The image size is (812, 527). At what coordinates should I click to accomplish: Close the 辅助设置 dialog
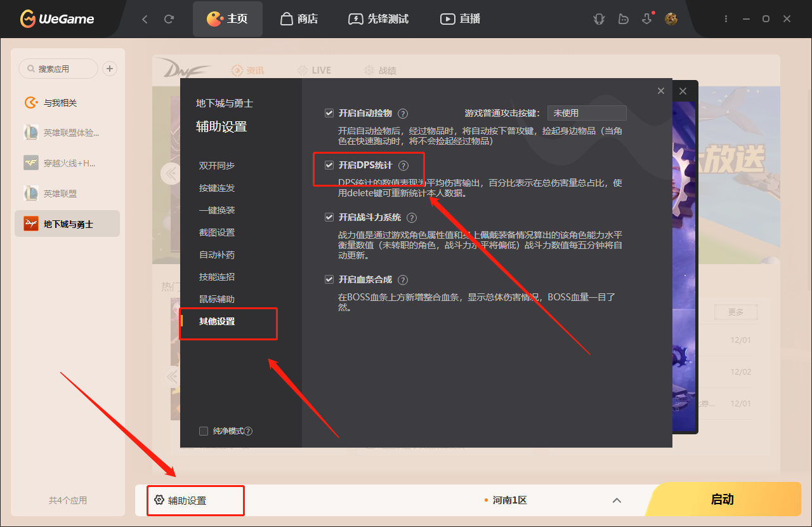tap(661, 91)
